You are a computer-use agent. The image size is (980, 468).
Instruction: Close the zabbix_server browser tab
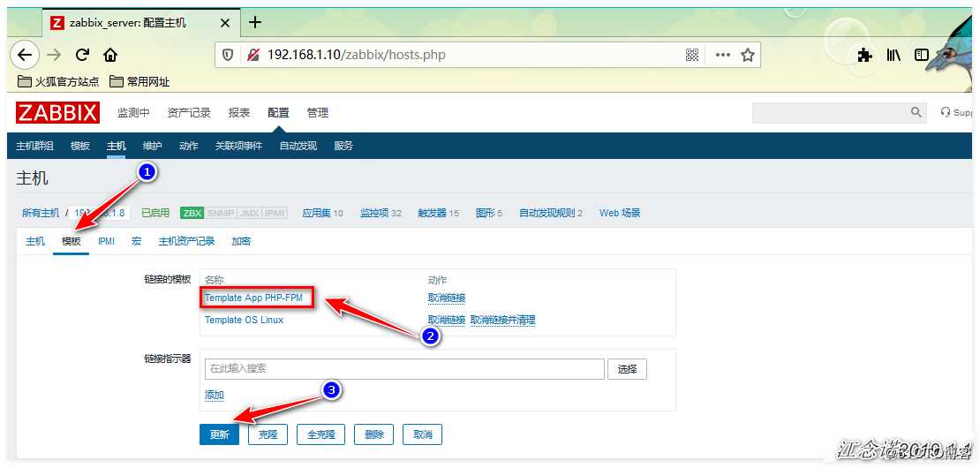coord(225,23)
